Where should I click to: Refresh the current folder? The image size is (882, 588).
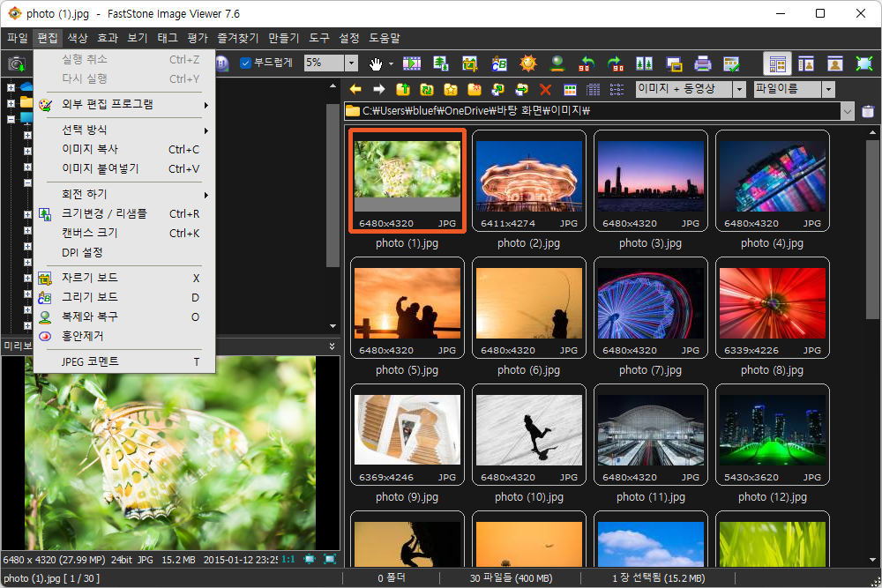pos(426,89)
